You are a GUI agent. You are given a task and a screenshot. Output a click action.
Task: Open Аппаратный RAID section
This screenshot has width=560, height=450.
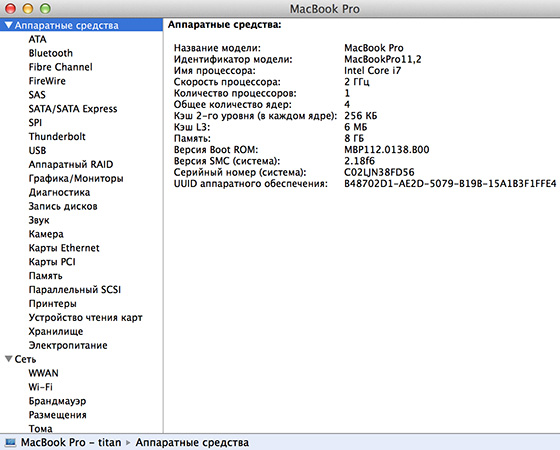pyautogui.click(x=71, y=164)
